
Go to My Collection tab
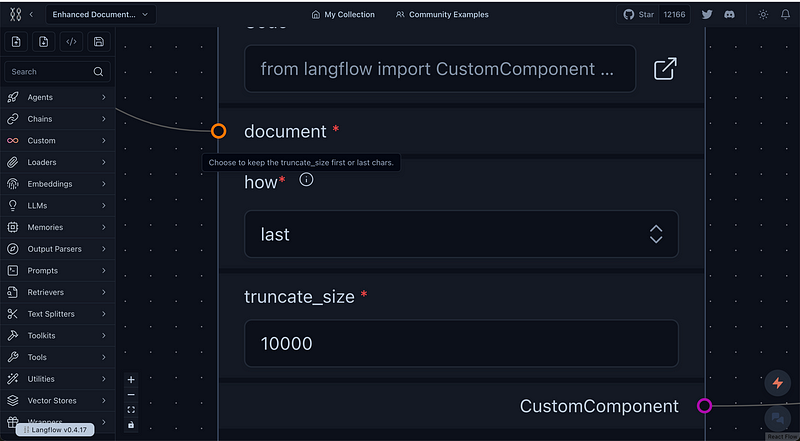click(342, 15)
